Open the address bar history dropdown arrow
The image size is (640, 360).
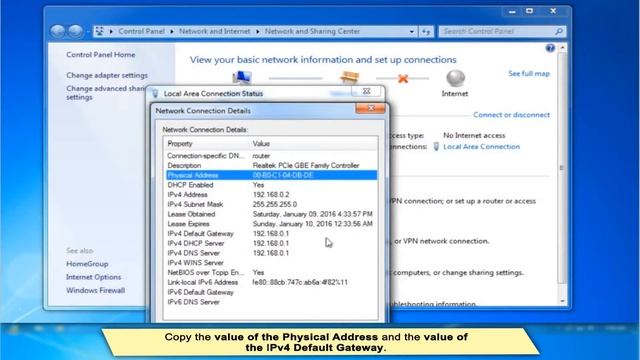412,31
